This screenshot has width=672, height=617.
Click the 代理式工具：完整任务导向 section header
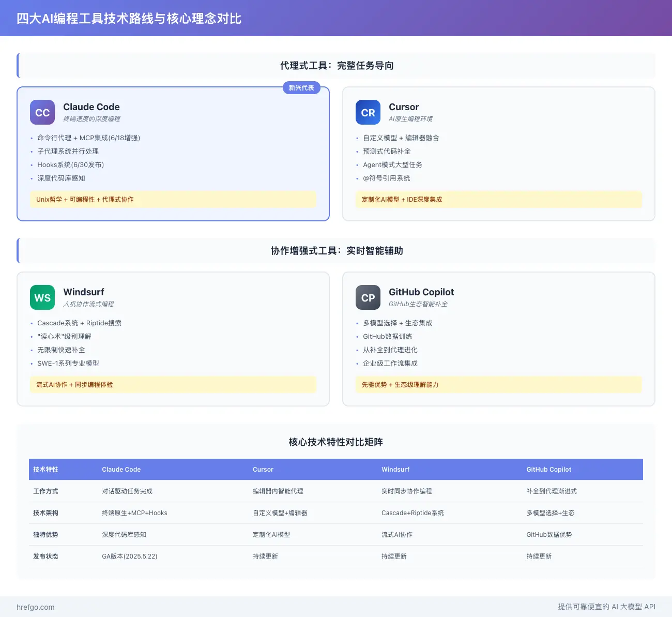(337, 66)
